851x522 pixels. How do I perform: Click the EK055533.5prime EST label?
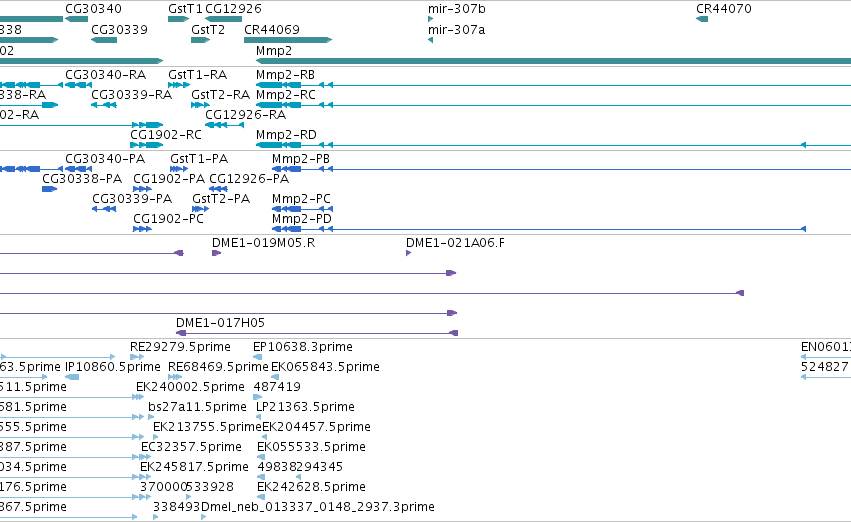[x=312, y=447]
